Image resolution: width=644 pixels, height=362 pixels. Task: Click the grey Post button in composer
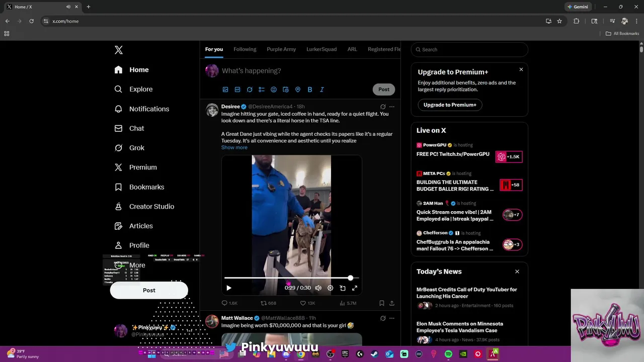[x=384, y=89]
